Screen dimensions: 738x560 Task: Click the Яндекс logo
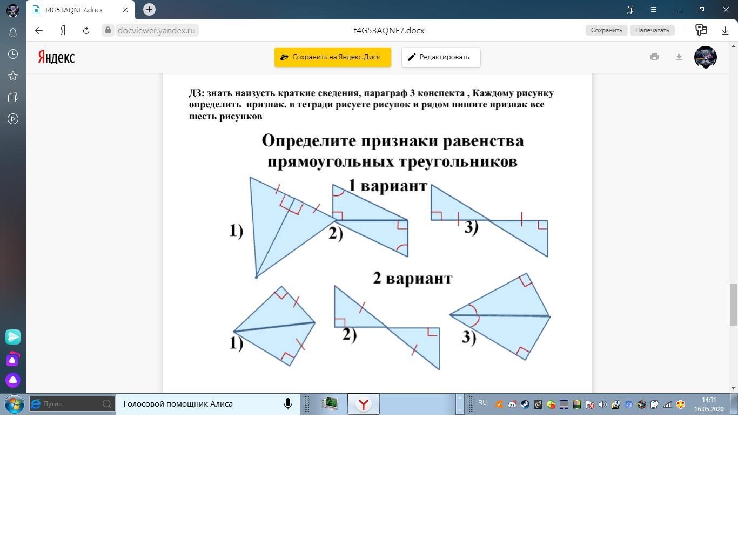point(56,57)
